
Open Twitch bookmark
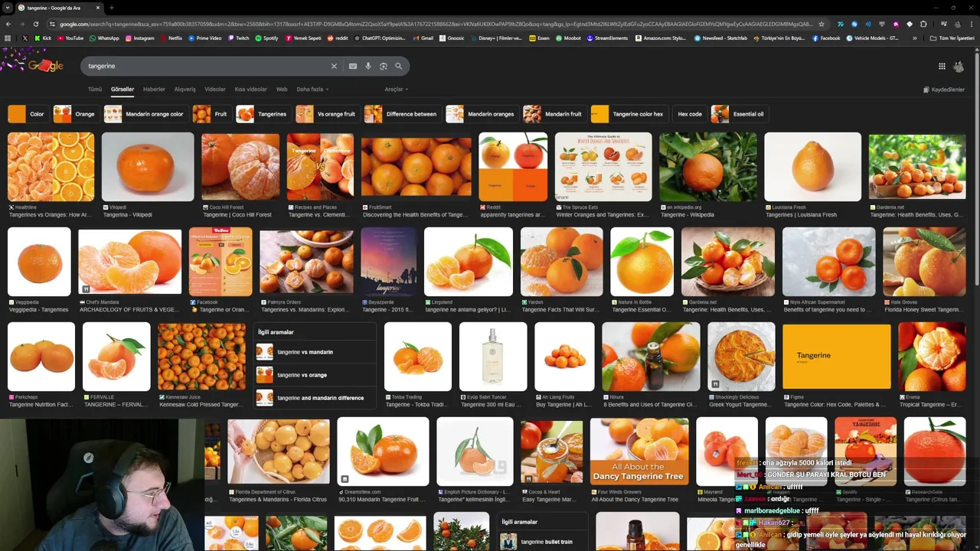coord(238,38)
